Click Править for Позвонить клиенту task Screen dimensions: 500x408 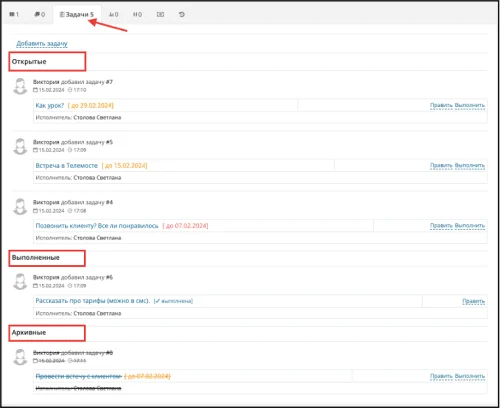(x=441, y=225)
